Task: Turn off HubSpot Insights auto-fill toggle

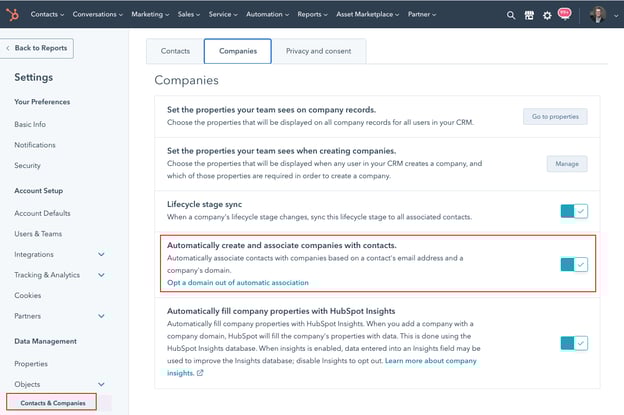Action: click(574, 343)
